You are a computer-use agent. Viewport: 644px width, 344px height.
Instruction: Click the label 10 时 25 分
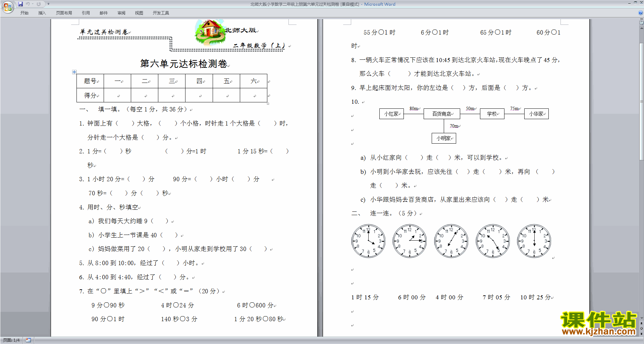point(536,297)
